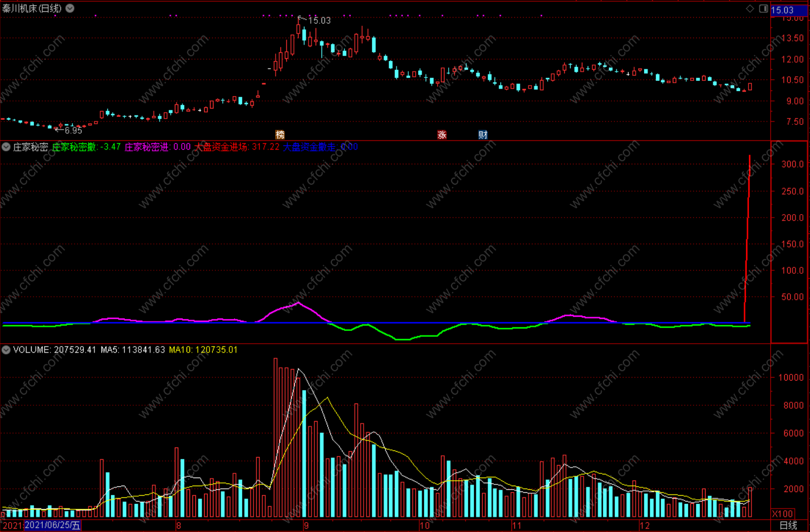Screen dimensions: 810x532
Task: Click month 12 on the time axis
Action: click(645, 526)
